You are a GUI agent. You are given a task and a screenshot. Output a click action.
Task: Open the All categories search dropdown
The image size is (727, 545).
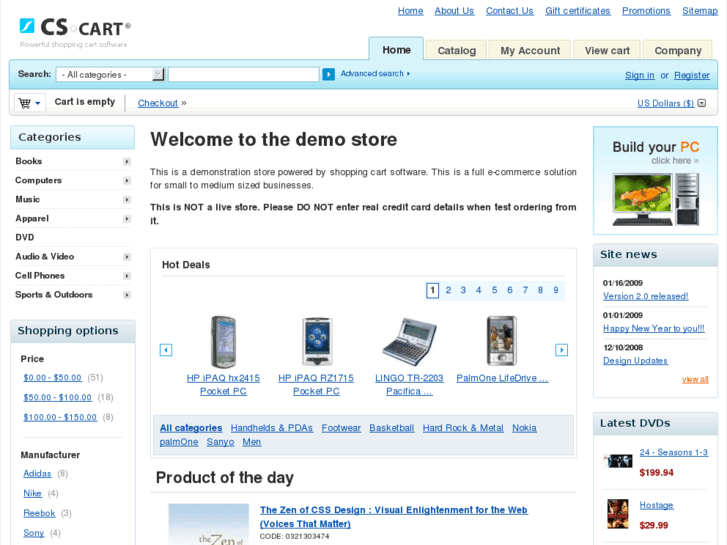(110, 74)
